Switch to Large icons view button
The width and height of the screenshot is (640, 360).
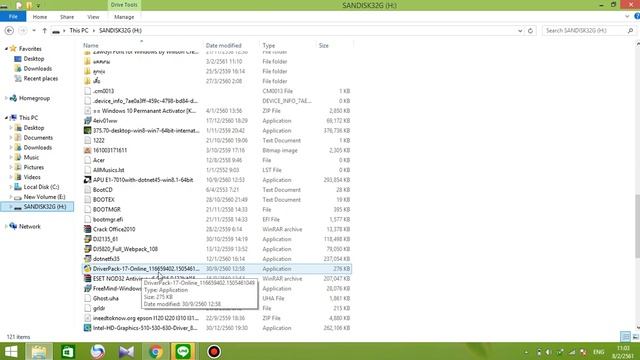coord(636,337)
